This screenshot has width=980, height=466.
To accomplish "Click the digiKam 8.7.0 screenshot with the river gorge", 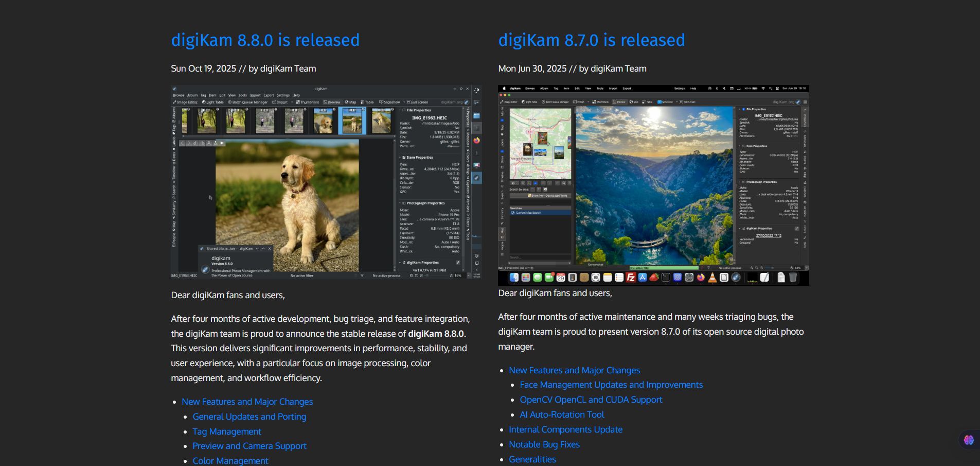I will point(653,185).
